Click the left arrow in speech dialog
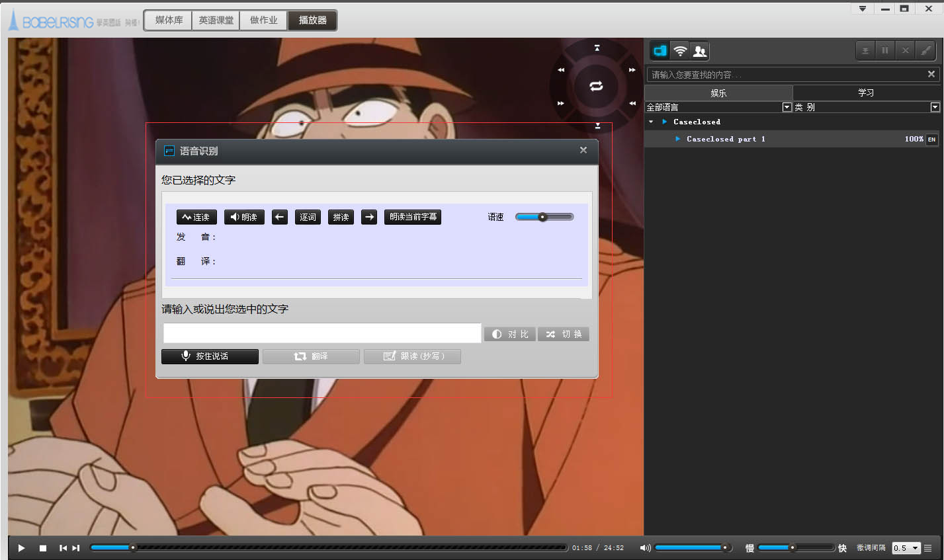Screen dimensions: 944x560 [280, 217]
